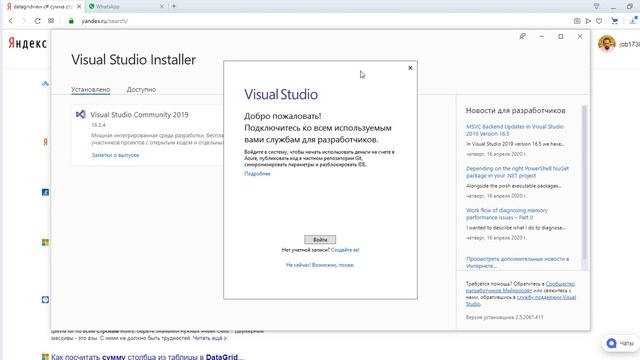
Task: Close the Visual Studio Installer window
Action: (x=580, y=36)
